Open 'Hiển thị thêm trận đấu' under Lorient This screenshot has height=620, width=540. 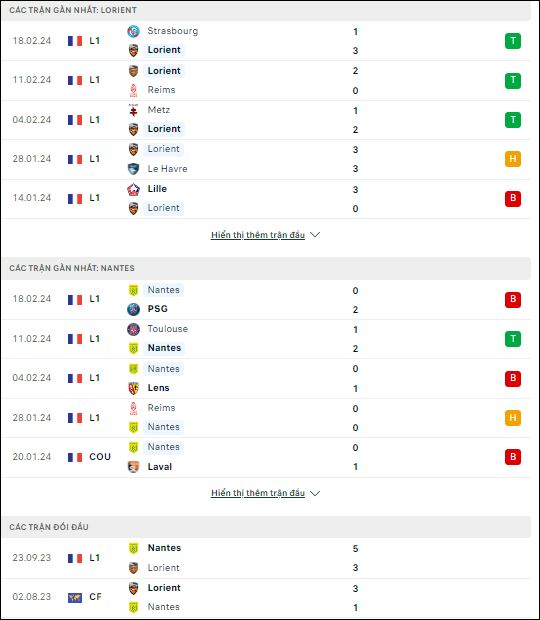tap(258, 235)
